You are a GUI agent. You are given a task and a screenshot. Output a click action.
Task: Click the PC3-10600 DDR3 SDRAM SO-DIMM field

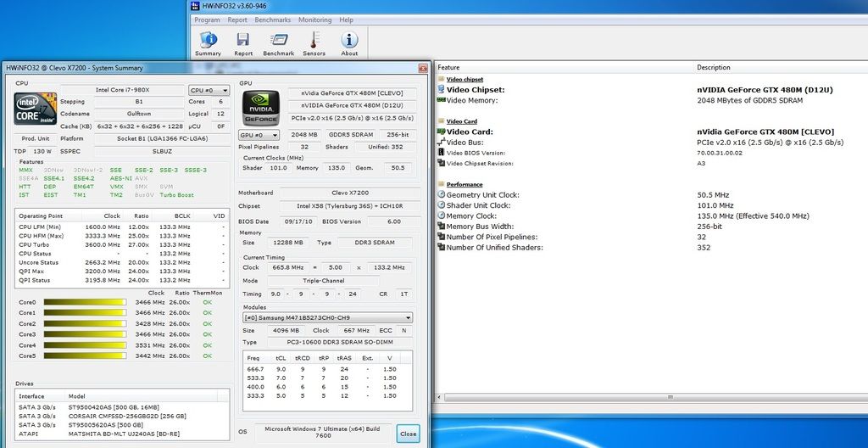(339, 342)
